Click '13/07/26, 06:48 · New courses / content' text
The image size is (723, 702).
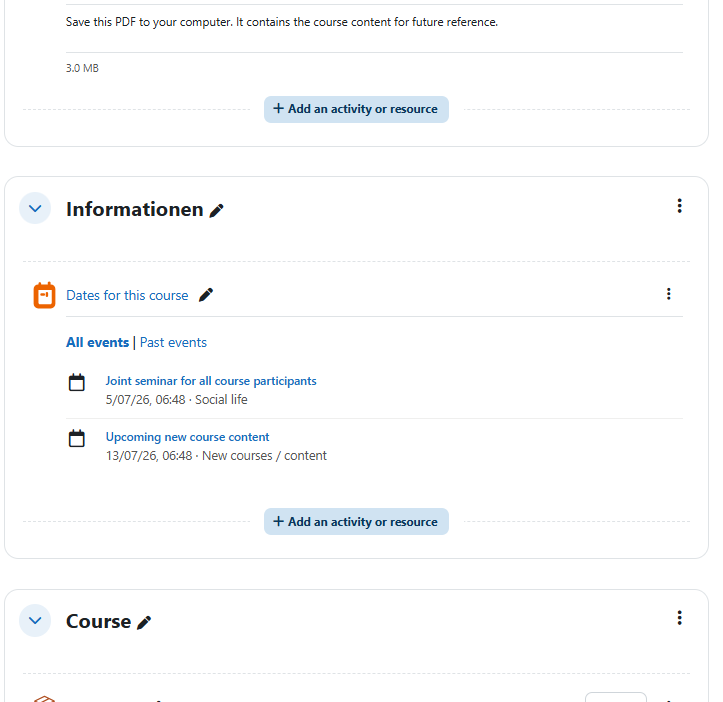(x=216, y=456)
